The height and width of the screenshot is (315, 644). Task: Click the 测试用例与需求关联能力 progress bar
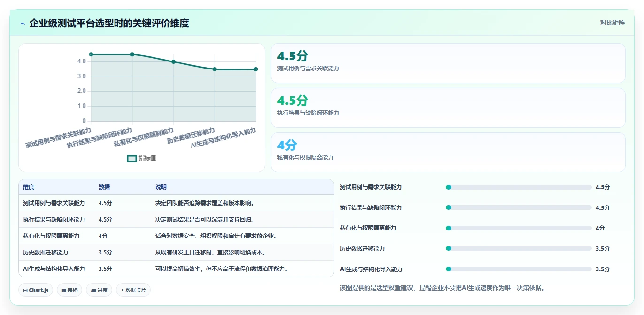[519, 187]
